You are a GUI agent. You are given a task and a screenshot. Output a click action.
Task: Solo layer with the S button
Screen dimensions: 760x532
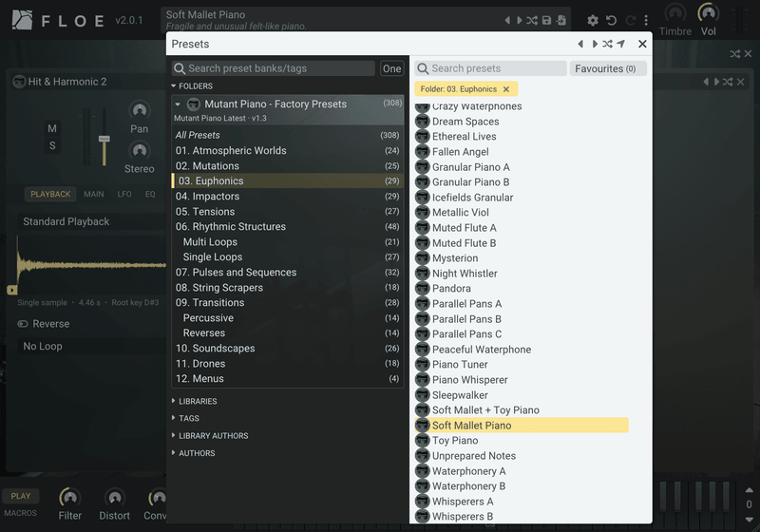pyautogui.click(x=52, y=145)
